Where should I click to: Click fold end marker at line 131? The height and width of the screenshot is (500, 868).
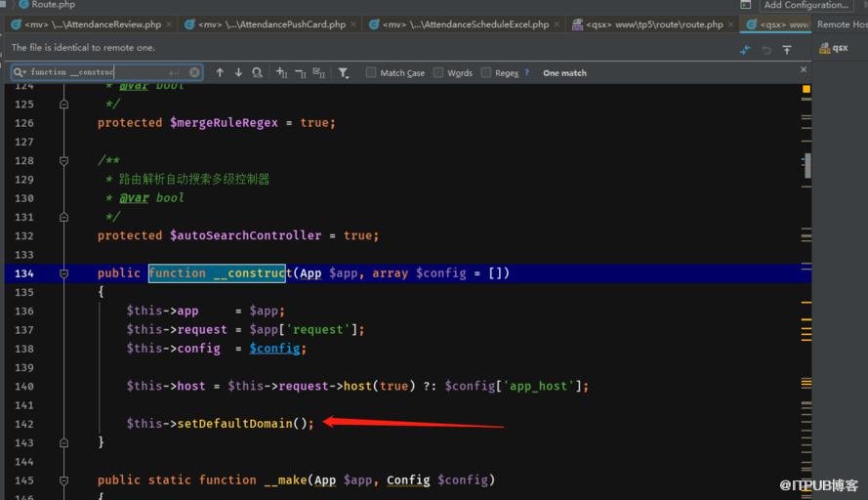tap(63, 217)
